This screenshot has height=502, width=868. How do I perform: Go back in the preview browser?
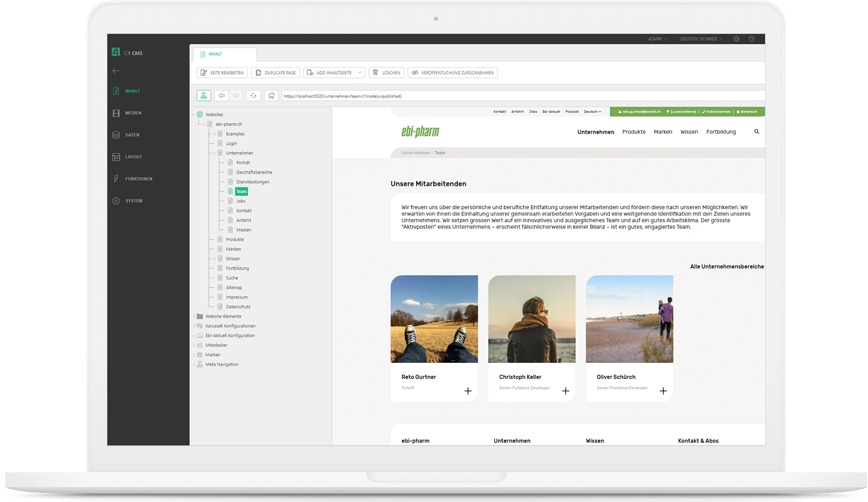[222, 96]
